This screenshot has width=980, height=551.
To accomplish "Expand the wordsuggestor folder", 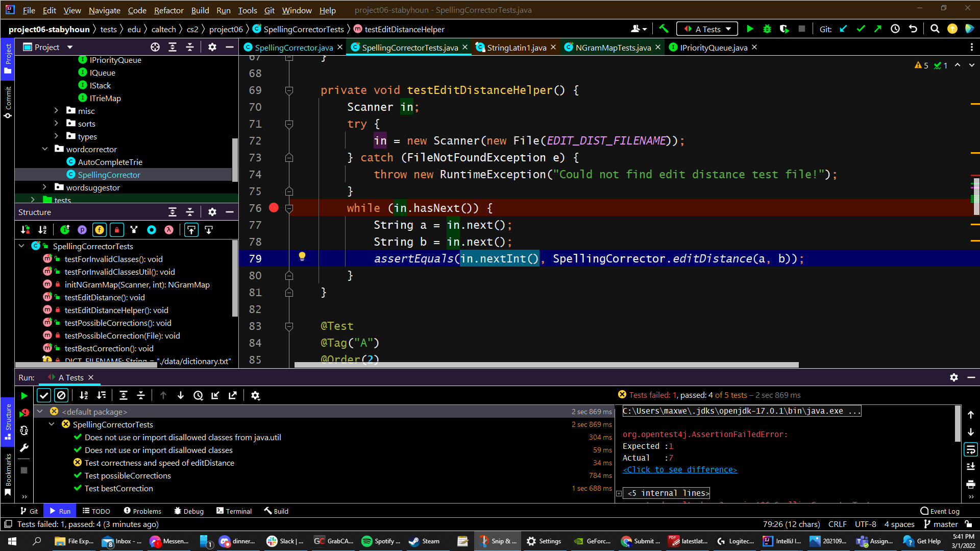I will (44, 187).
